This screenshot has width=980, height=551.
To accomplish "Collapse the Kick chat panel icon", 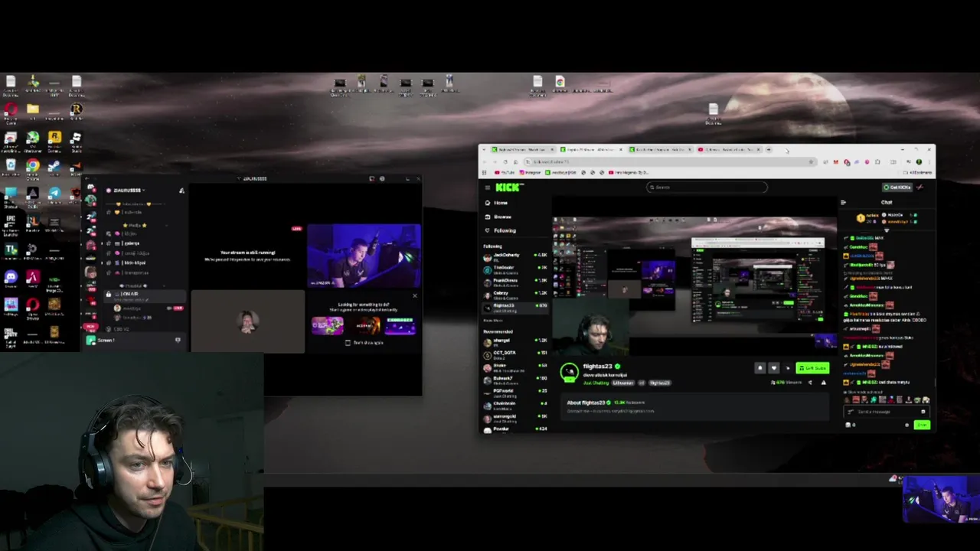I will [x=844, y=202].
